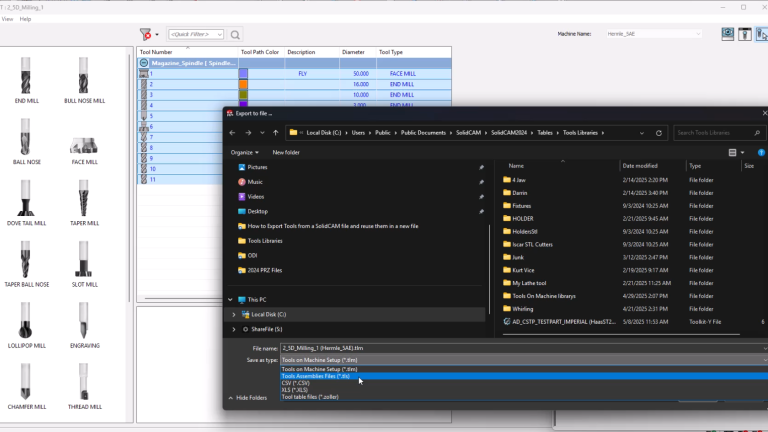Choose Tools on Machine Setup (*.tlm) option

(524, 369)
